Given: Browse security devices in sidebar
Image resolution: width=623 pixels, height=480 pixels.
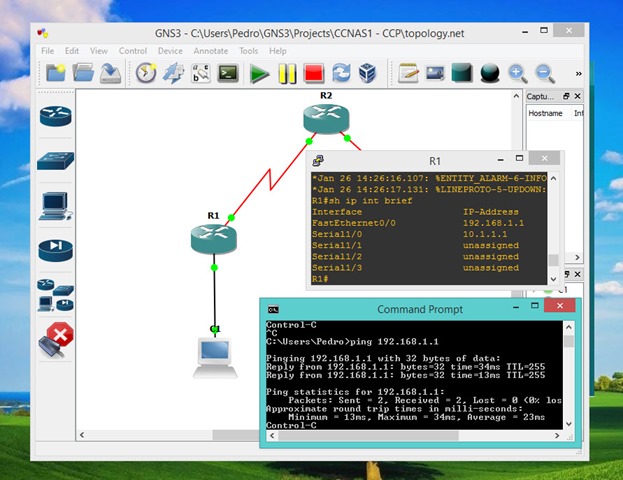Looking at the screenshot, I should [56, 250].
